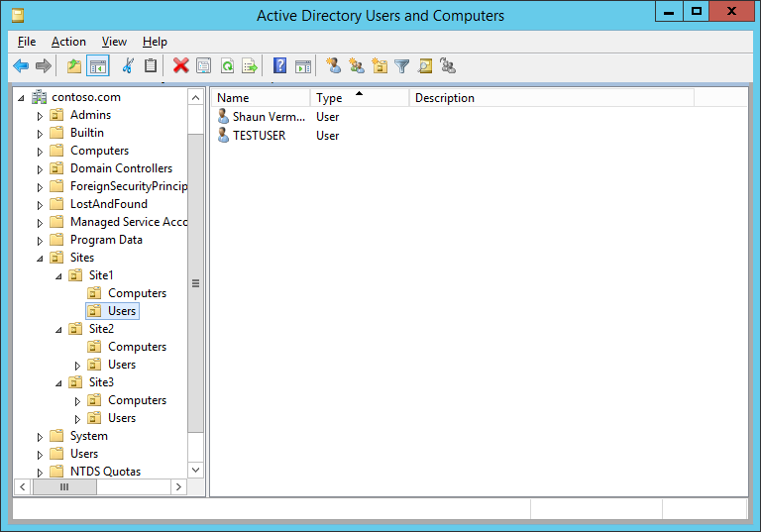This screenshot has width=761, height=532.
Task: Click the tree scroll down arrow
Action: click(x=195, y=470)
